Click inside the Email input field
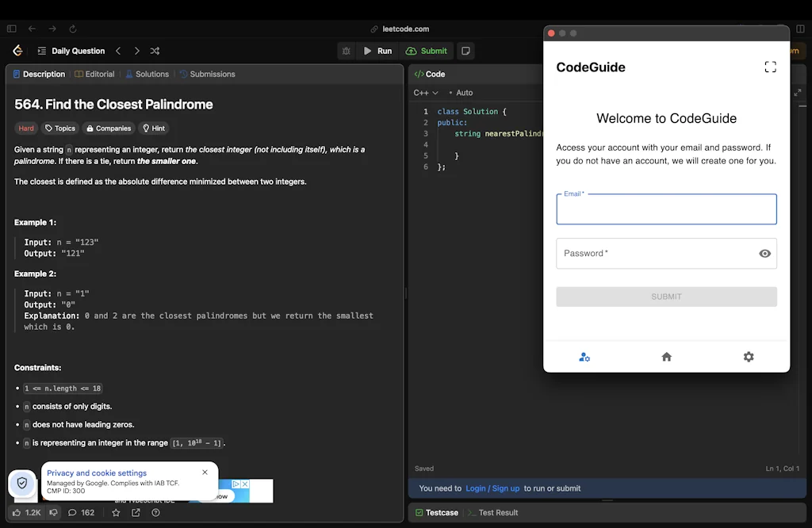 click(x=666, y=209)
